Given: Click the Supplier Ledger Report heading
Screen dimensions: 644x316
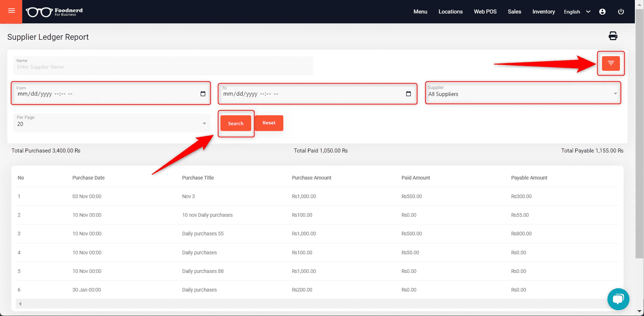Looking at the screenshot, I should [48, 37].
